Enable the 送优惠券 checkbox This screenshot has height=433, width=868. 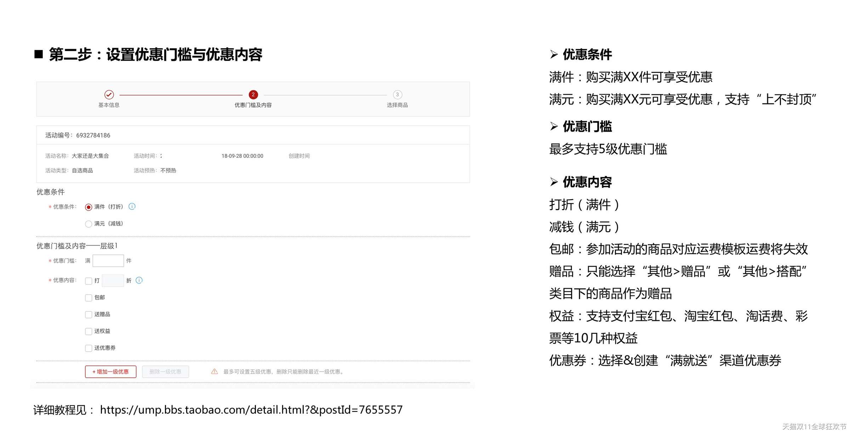coord(88,348)
